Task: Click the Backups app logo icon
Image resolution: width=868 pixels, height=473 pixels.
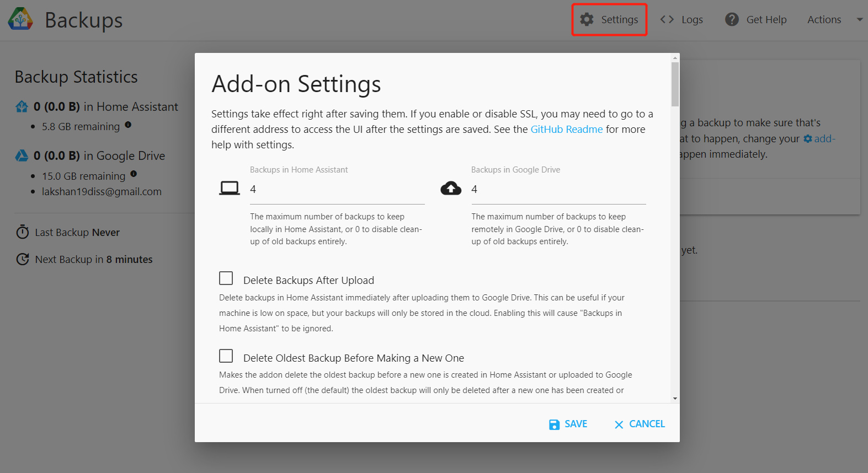Action: 20,19
